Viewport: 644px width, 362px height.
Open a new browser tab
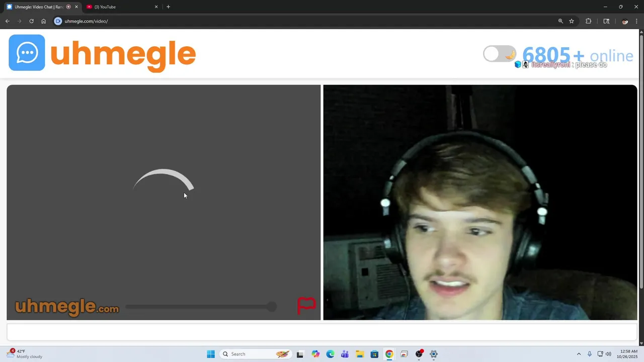click(168, 7)
